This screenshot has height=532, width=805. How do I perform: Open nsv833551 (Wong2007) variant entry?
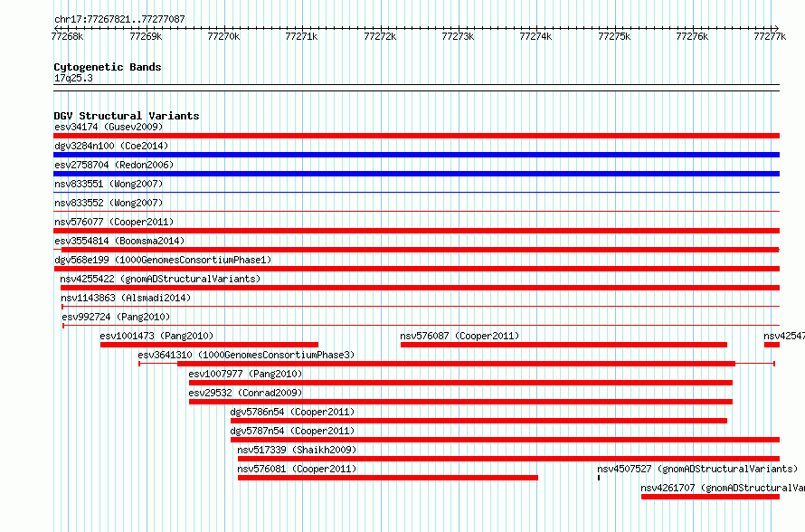point(109,184)
